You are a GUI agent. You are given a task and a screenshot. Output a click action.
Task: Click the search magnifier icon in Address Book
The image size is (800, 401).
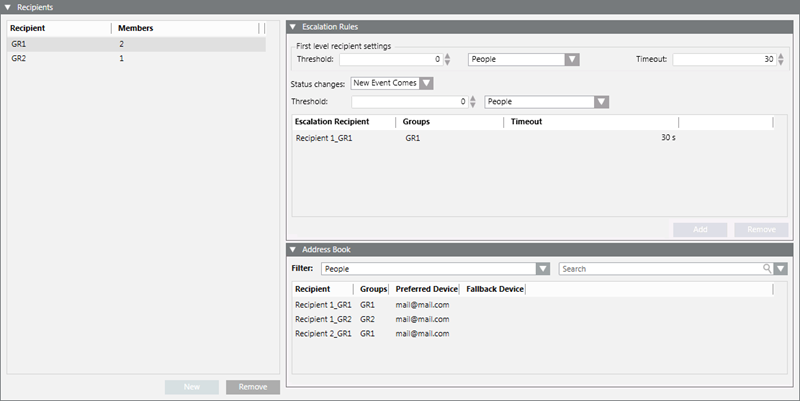tap(767, 269)
